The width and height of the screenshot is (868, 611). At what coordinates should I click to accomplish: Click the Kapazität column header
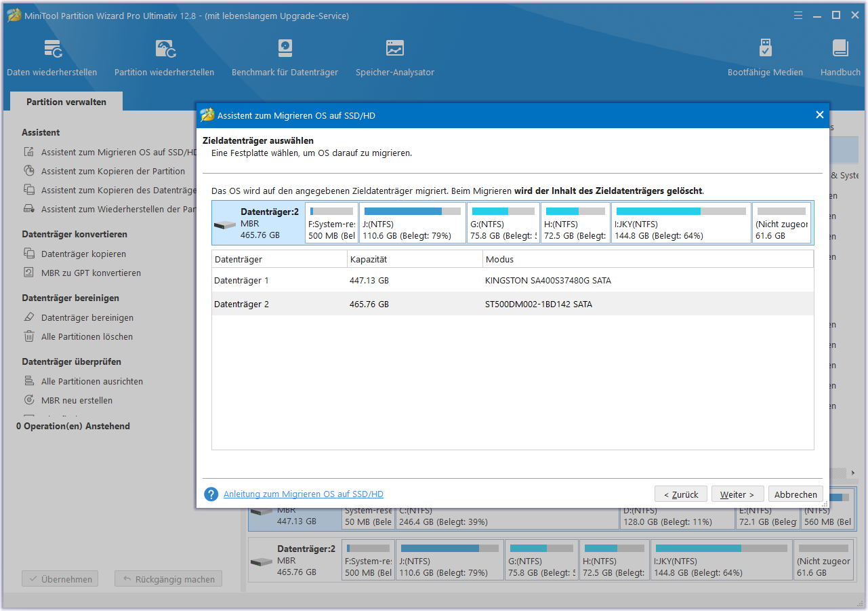(x=415, y=259)
